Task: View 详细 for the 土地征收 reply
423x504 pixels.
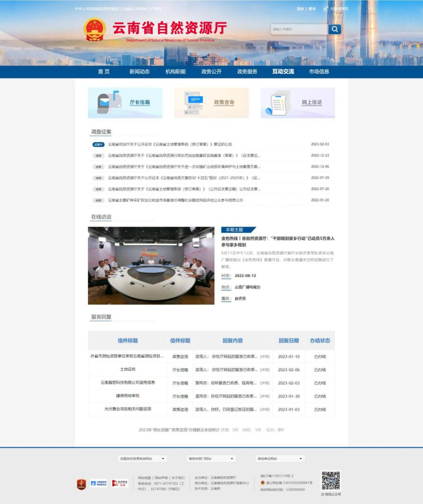Action: (x=265, y=370)
